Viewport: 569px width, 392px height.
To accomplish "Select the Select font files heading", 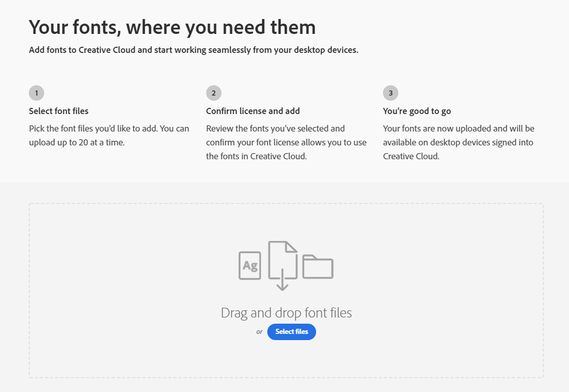I will [x=58, y=111].
